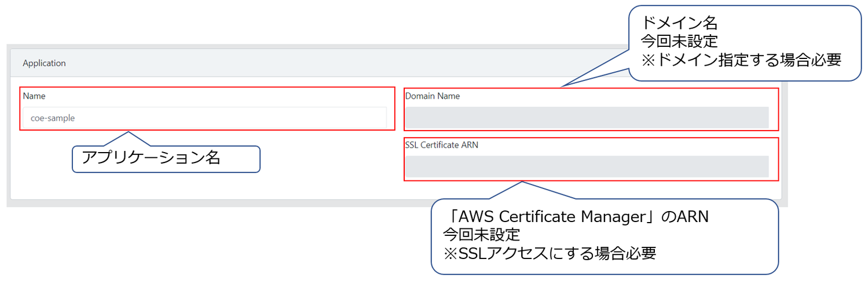Click the Application panel header title
Image resolution: width=868 pixels, height=281 pixels.
[x=44, y=63]
